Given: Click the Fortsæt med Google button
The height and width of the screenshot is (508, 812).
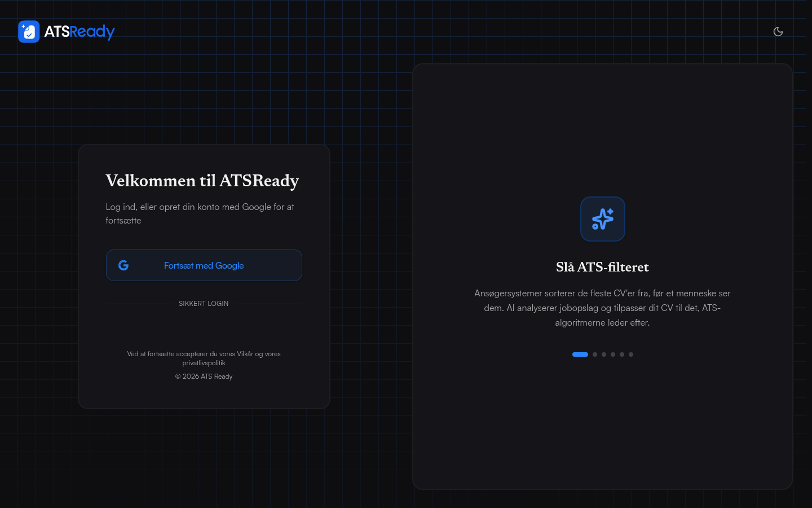Looking at the screenshot, I should coord(204,265).
